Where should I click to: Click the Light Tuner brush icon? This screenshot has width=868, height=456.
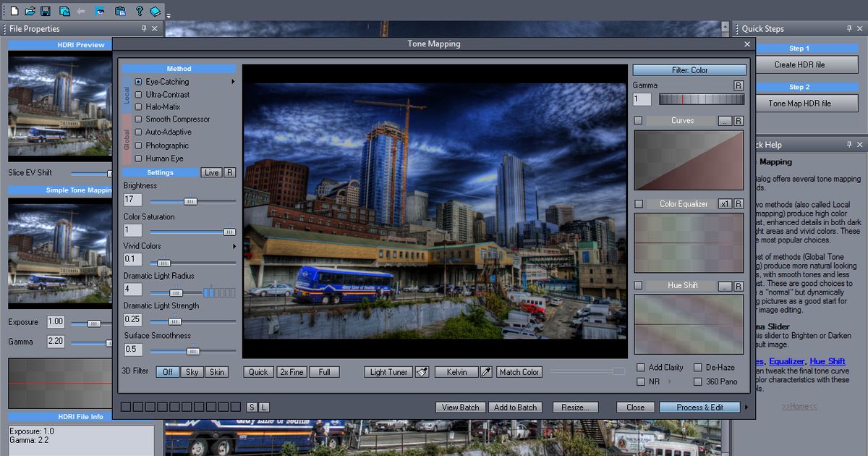click(422, 372)
